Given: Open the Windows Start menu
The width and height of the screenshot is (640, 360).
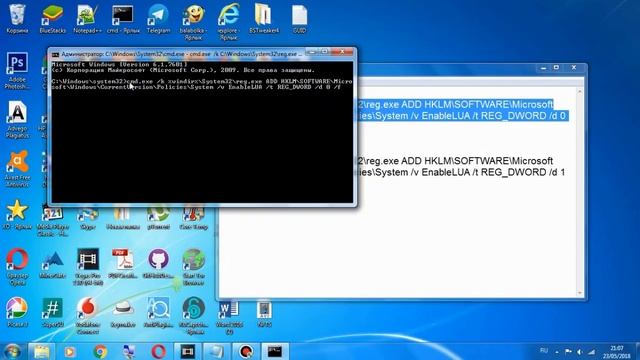Looking at the screenshot, I should click(13, 351).
